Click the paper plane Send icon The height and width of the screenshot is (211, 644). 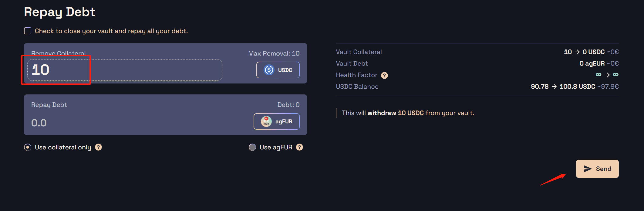tap(588, 169)
